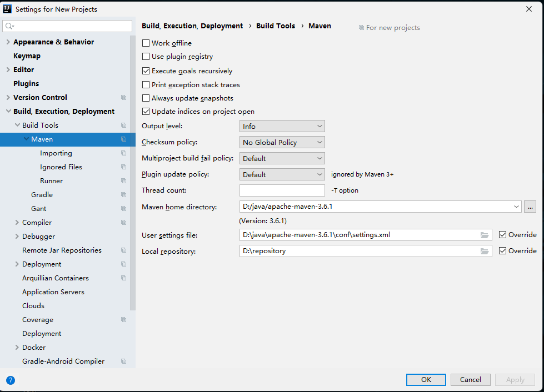This screenshot has width=544, height=392.
Task: Enable Work offline checkbox
Action: point(146,43)
